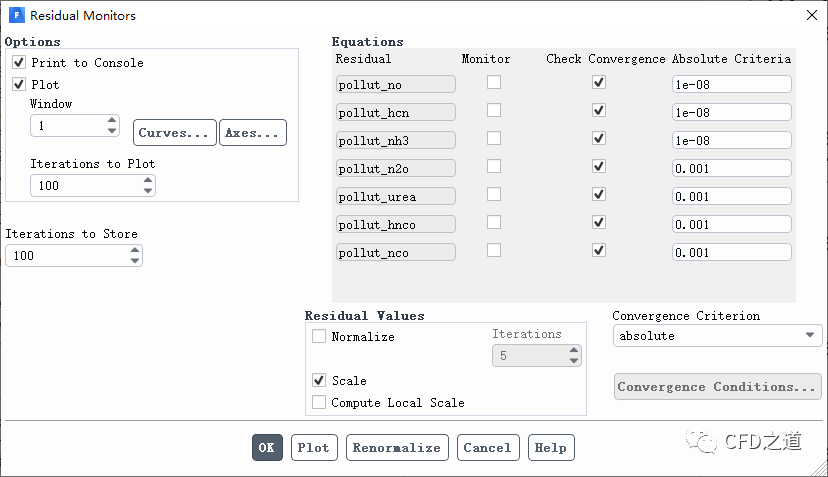The height and width of the screenshot is (477, 828).
Task: Click the Renormalize button
Action: coord(397,448)
